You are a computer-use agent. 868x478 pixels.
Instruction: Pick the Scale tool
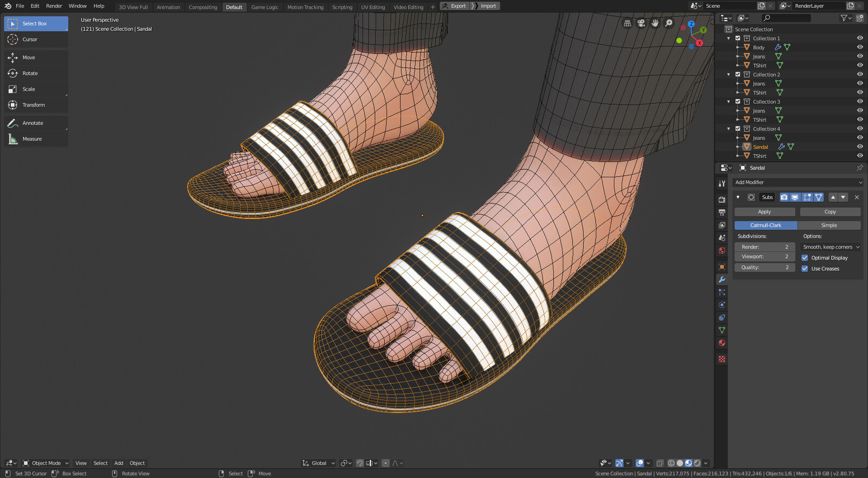pos(36,89)
